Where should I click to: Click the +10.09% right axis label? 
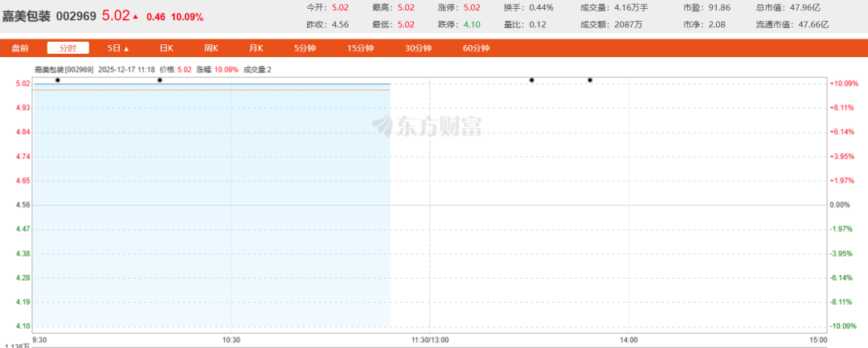tap(844, 84)
